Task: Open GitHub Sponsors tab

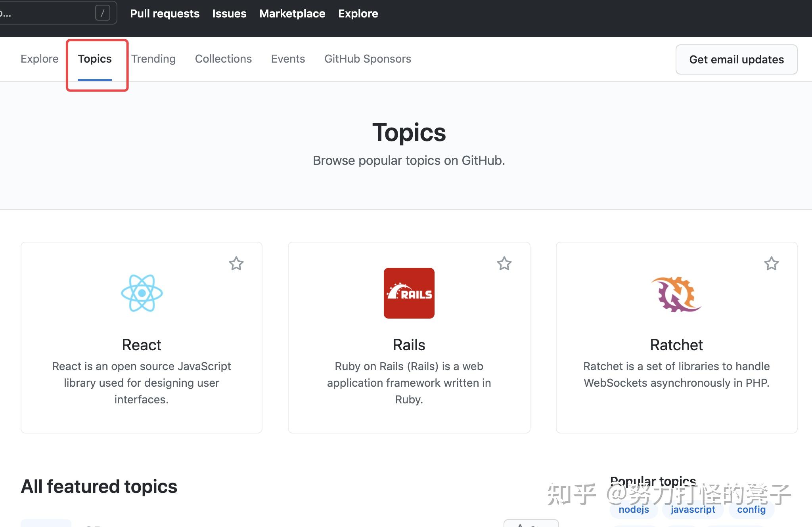Action: (x=368, y=59)
